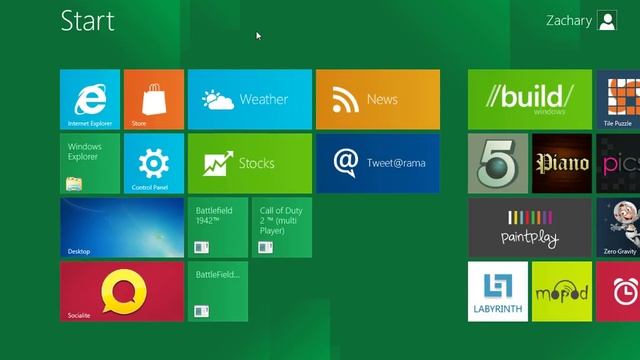Open the Desktop tile
The height and width of the screenshot is (360, 640).
[122, 227]
